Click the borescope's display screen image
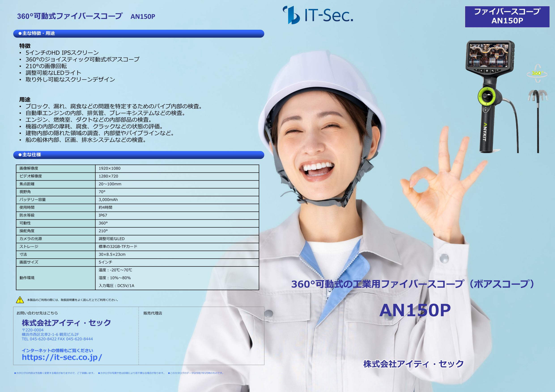This screenshot has width=555, height=392. click(x=489, y=56)
